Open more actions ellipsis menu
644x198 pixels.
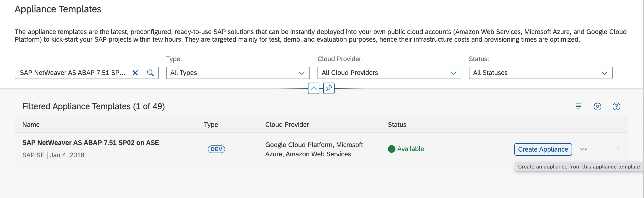[x=583, y=149]
